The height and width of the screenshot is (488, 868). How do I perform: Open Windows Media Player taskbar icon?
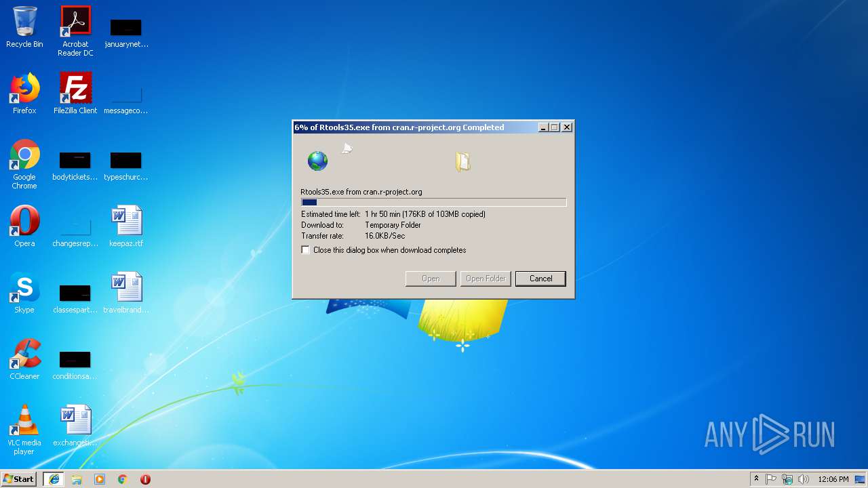click(100, 479)
